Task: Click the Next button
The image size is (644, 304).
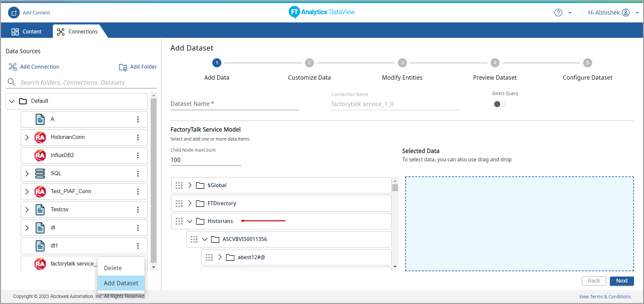Action: click(622, 281)
